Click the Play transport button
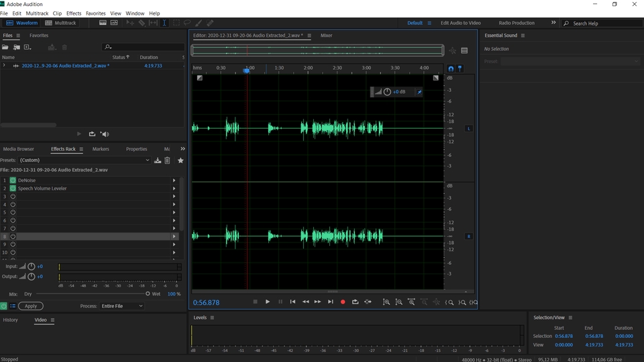 click(x=268, y=302)
